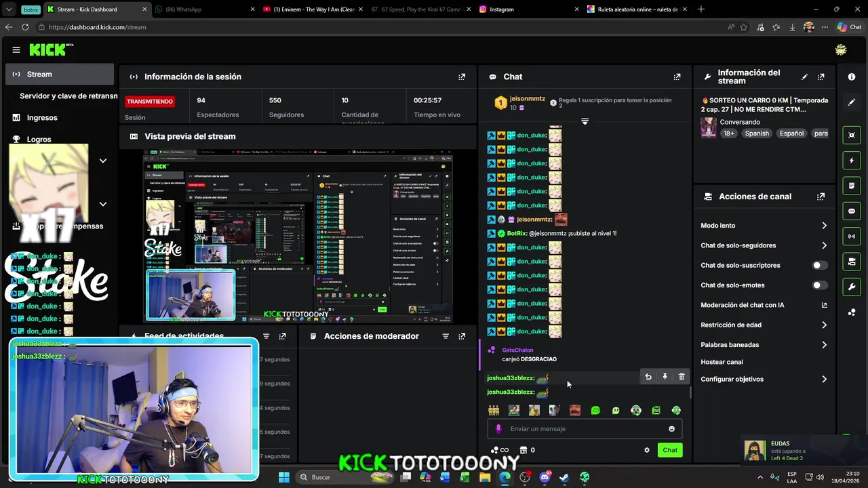Image resolution: width=868 pixels, height=488 pixels.
Task: Toggle the lightning activity feed panel icon
Action: 852,161
